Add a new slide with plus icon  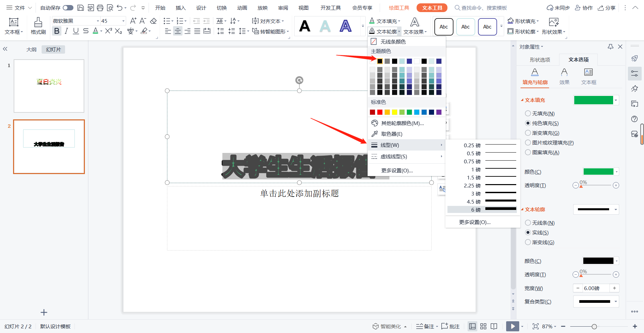click(x=44, y=313)
